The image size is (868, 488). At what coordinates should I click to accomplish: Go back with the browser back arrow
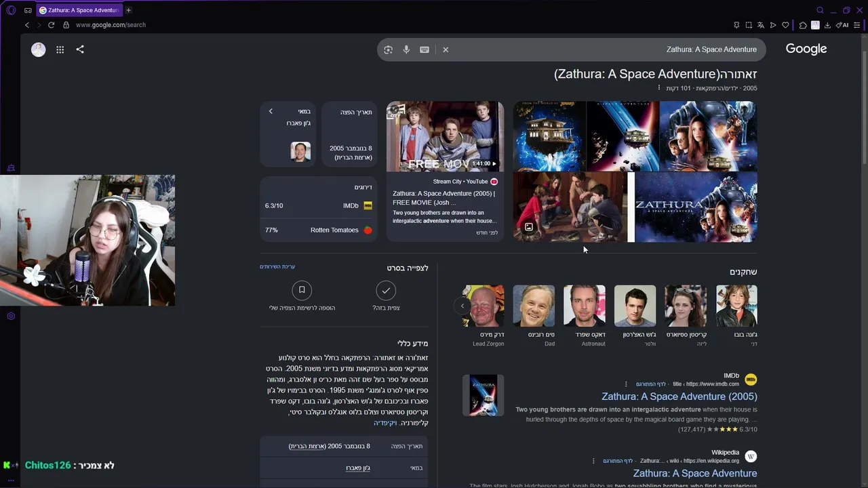click(27, 25)
